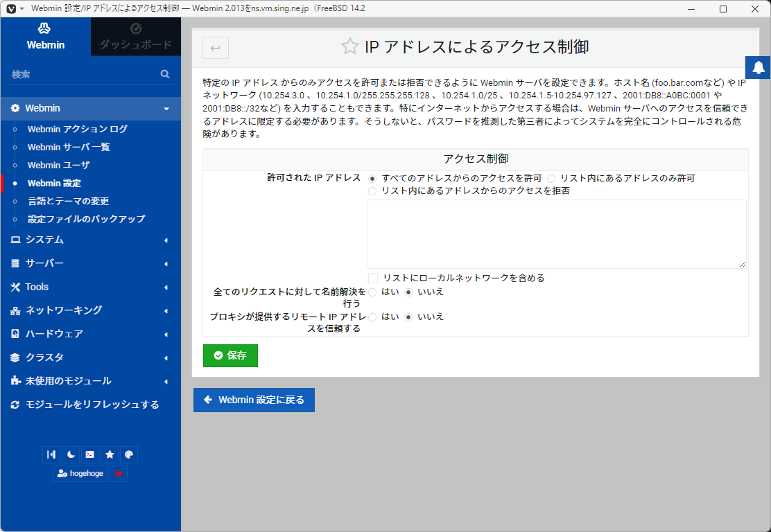Check リストにローカルネットワークを含める
This screenshot has height=532, width=771.
(373, 278)
